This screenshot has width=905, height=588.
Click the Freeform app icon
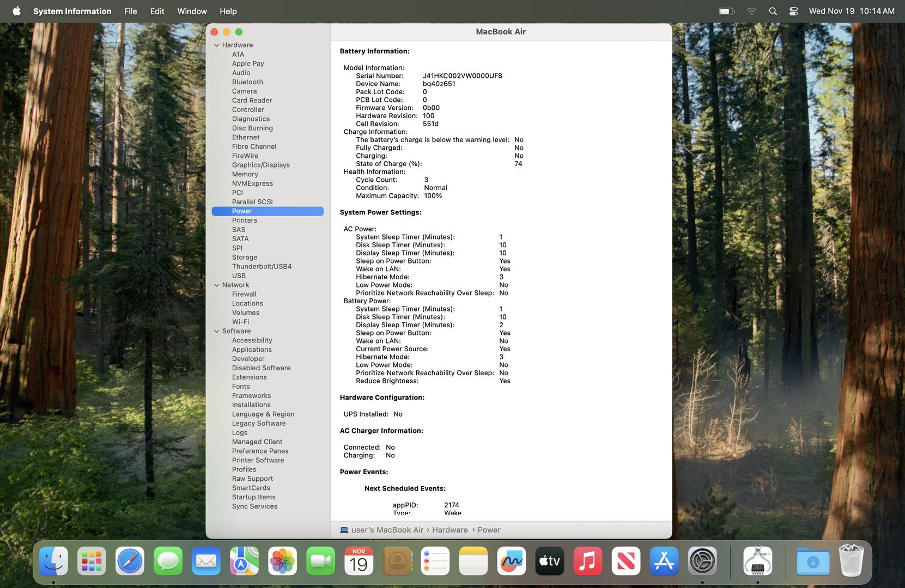[x=511, y=561]
